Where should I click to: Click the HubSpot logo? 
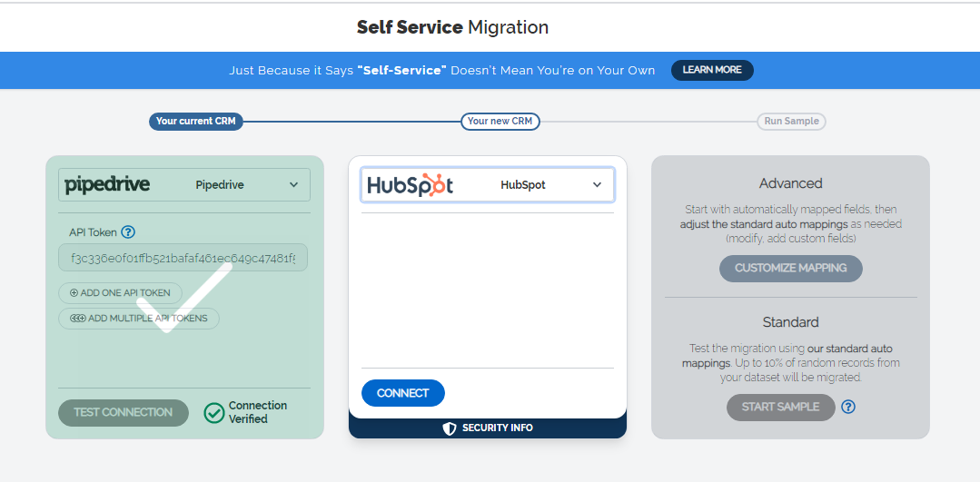coord(410,185)
